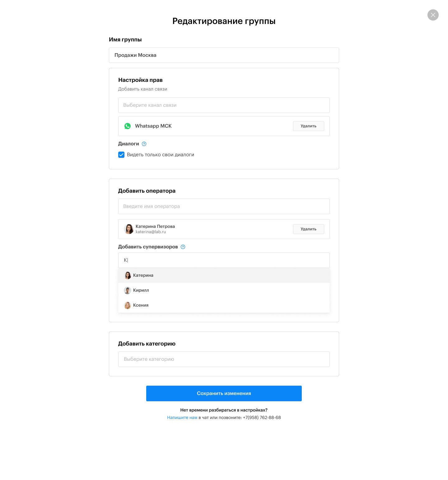
Task: Click Катерина's avatar in suggestion list
Action: (x=128, y=275)
